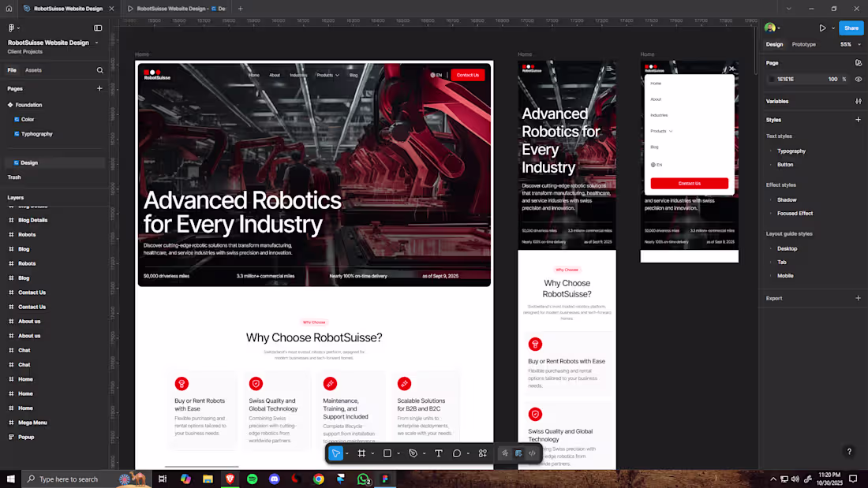Viewport: 868px width, 488px height.
Task: Open the Actions menu in the toolbar
Action: [x=482, y=453]
